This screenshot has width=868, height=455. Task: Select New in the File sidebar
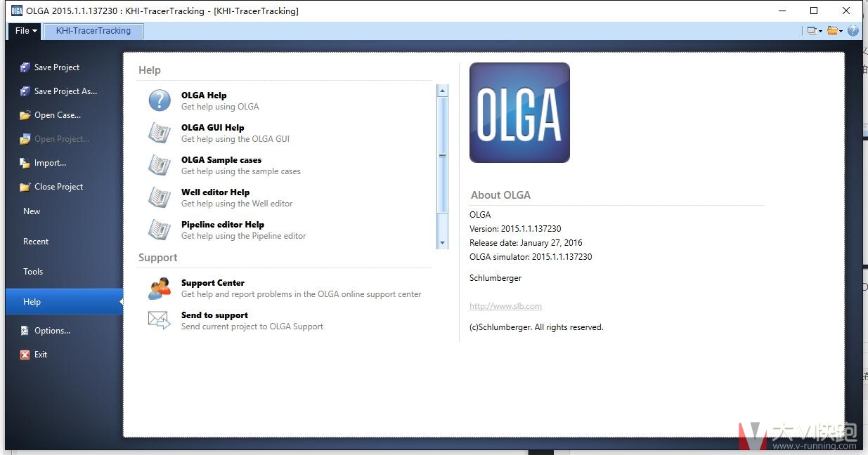(x=32, y=211)
